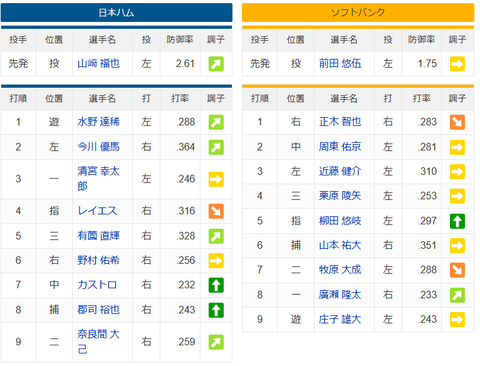This screenshot has width=480, height=366.
Task: Click green up arrow in 郡司 裕也 row
Action: point(216,310)
